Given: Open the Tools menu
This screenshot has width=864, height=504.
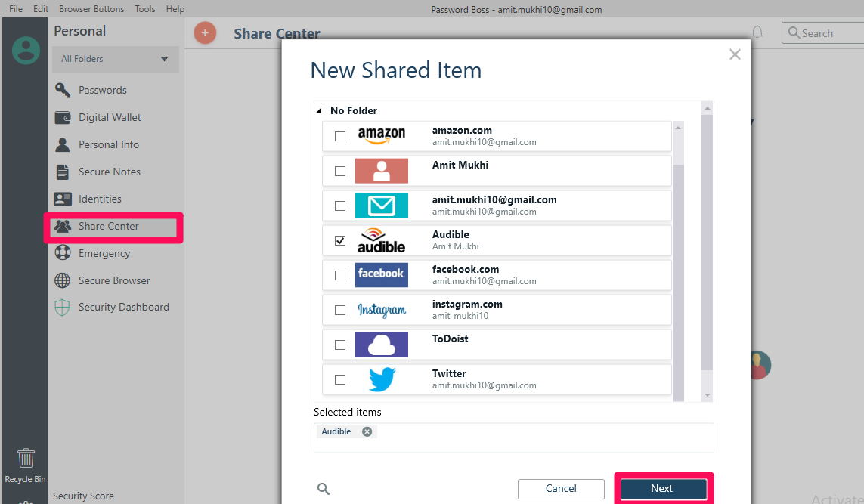Looking at the screenshot, I should tap(145, 9).
